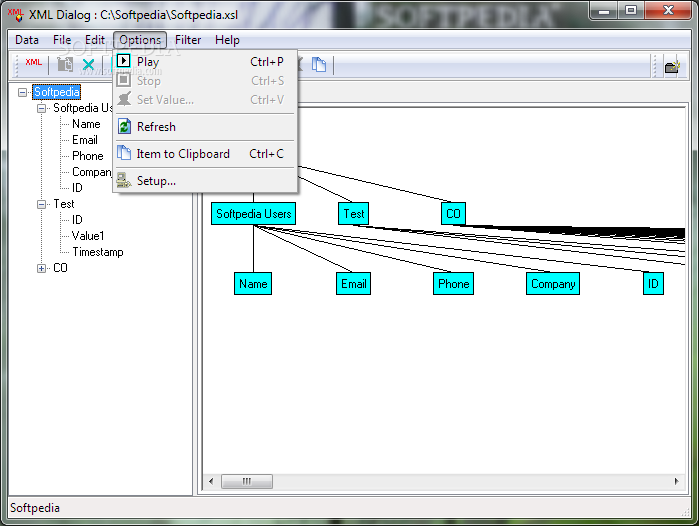Maximize the XML Dialog window

[x=631, y=11]
